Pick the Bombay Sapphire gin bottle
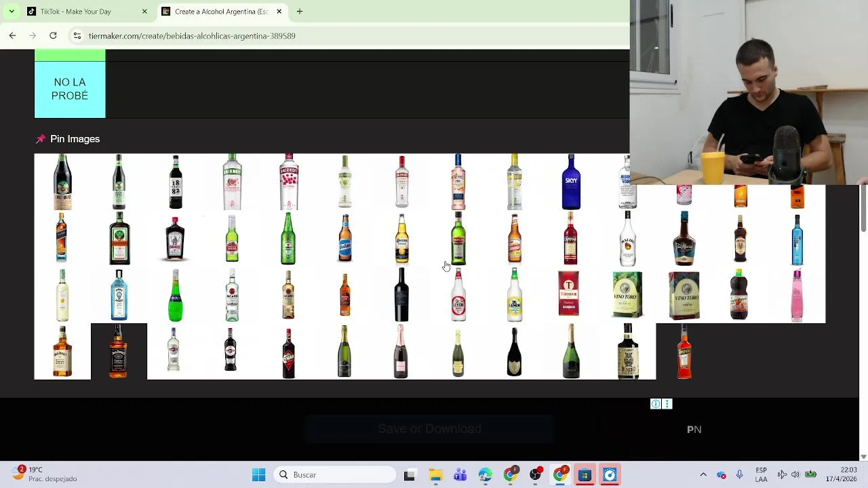The width and height of the screenshot is (868, 488). tap(119, 295)
